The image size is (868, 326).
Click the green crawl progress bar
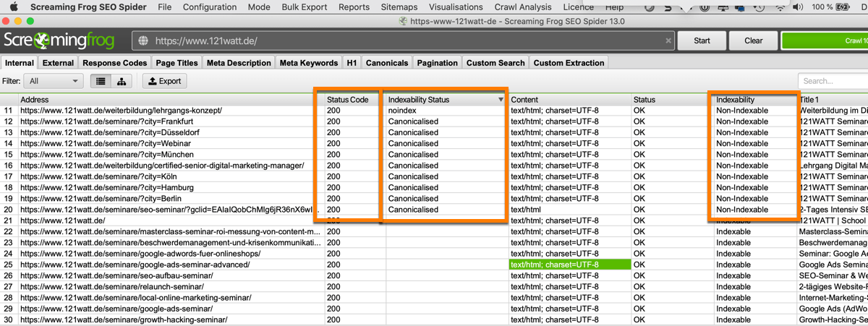click(x=825, y=40)
